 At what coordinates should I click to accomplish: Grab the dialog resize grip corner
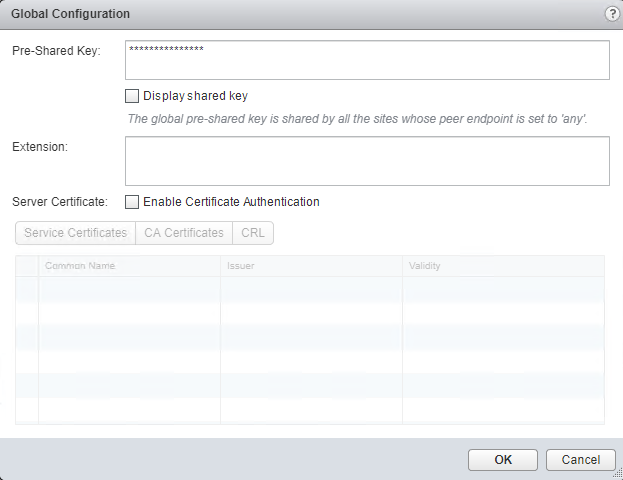(x=618, y=474)
